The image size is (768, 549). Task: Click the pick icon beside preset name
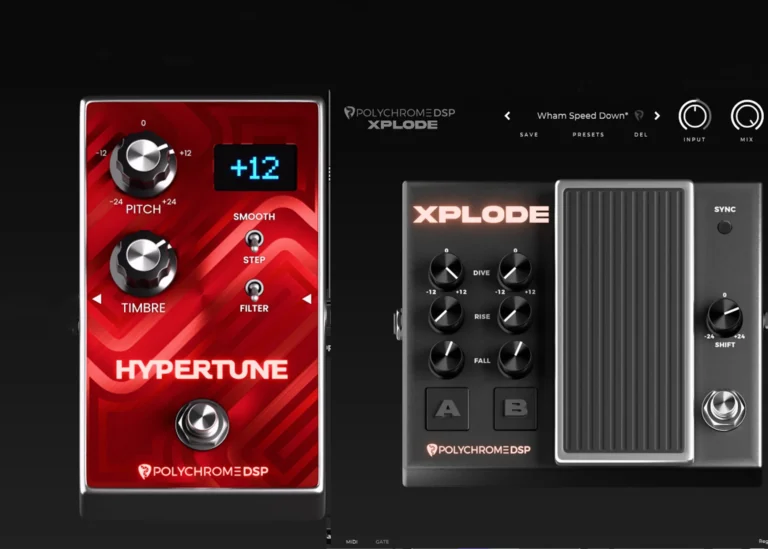coord(639,116)
